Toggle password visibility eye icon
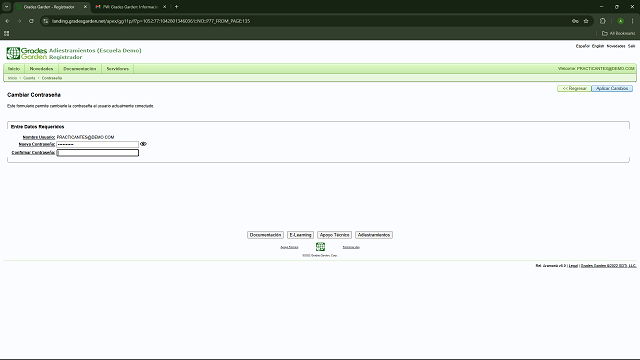This screenshot has width=640, height=360. pyautogui.click(x=143, y=144)
